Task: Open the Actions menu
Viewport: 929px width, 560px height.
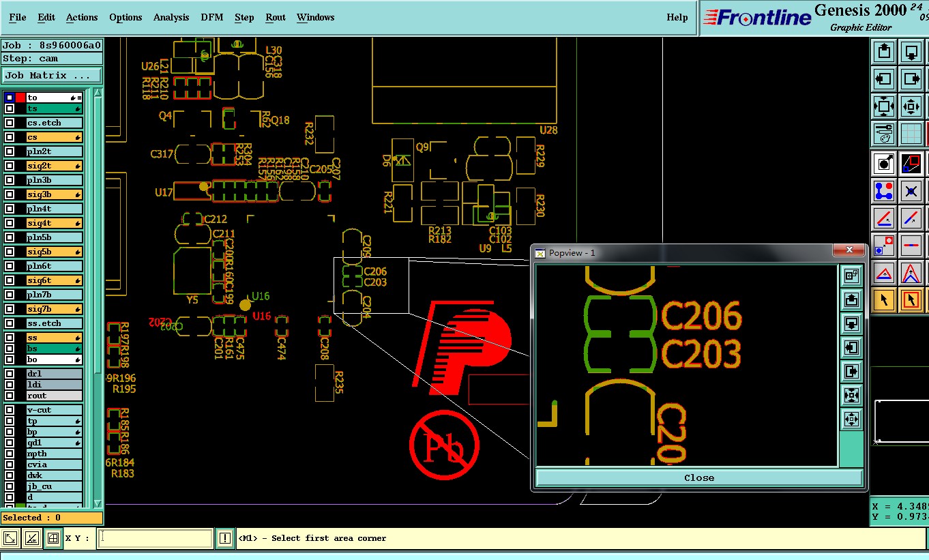Action: 82,18
